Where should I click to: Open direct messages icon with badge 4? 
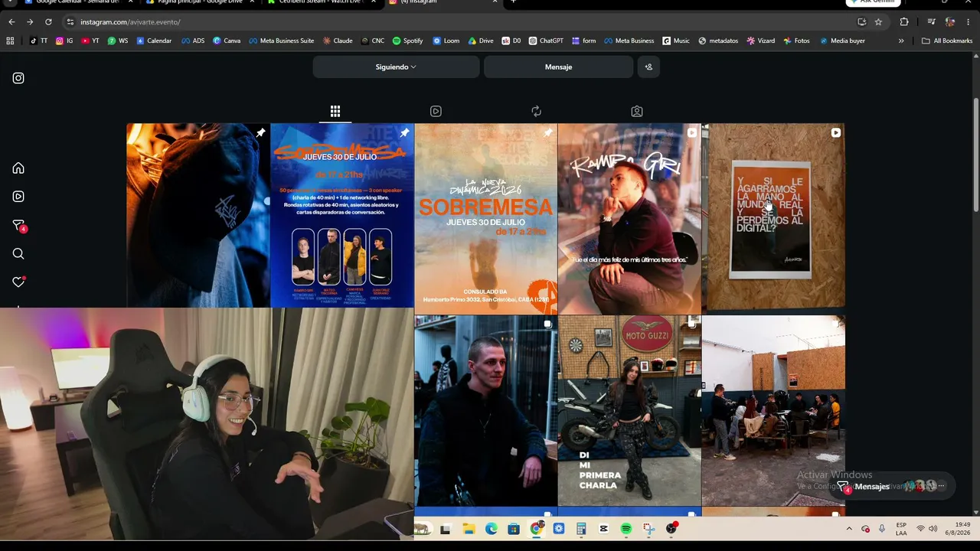point(19,225)
